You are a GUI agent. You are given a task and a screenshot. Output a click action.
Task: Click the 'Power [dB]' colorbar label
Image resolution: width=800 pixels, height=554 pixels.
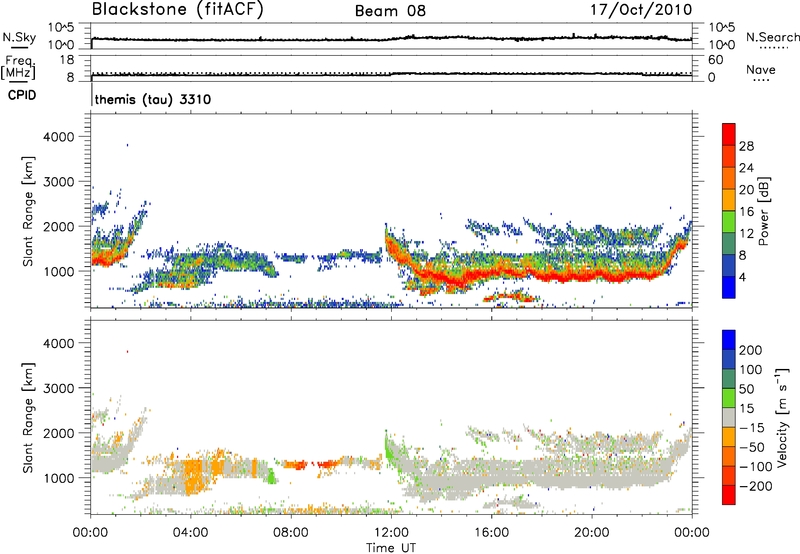click(x=764, y=211)
